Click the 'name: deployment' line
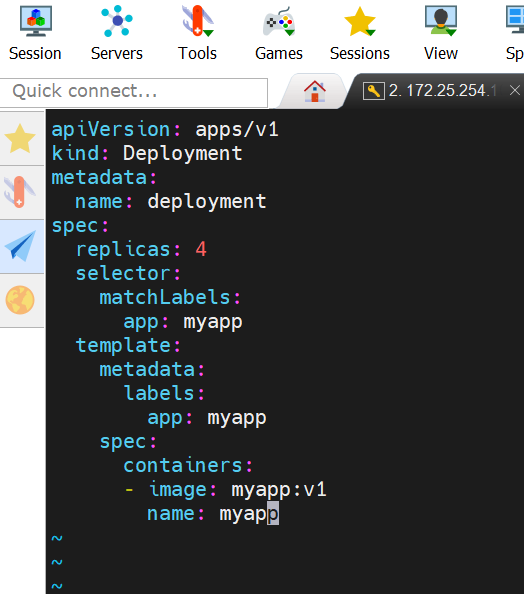524x594 pixels. (170, 201)
